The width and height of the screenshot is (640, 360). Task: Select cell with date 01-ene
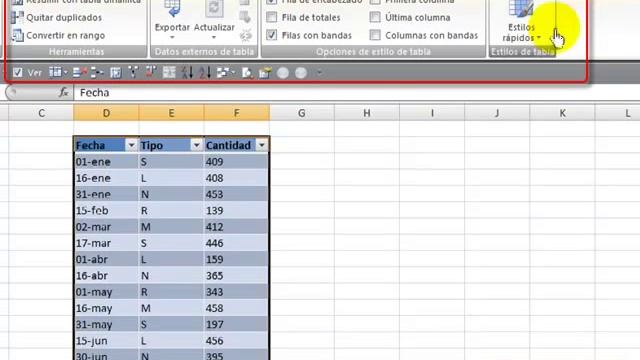point(106,162)
